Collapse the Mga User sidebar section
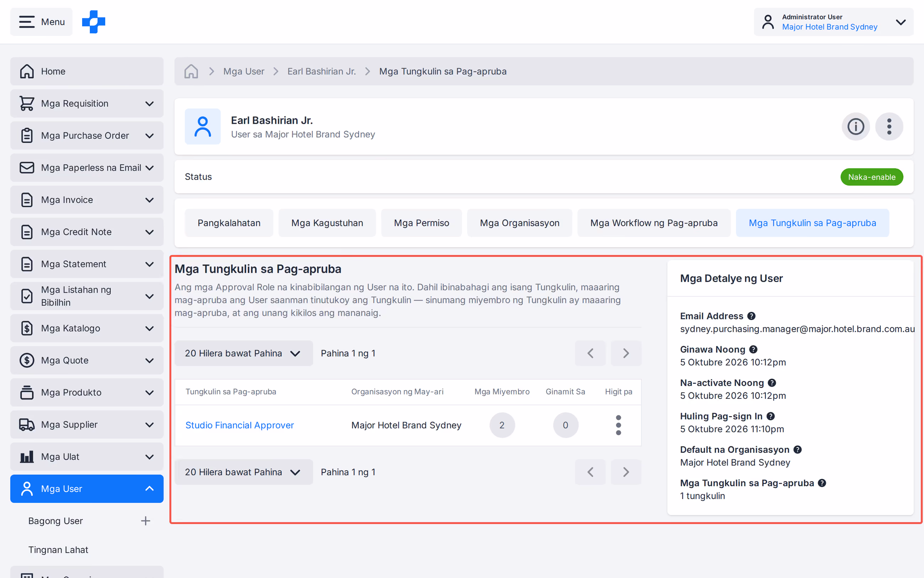 tap(87, 489)
